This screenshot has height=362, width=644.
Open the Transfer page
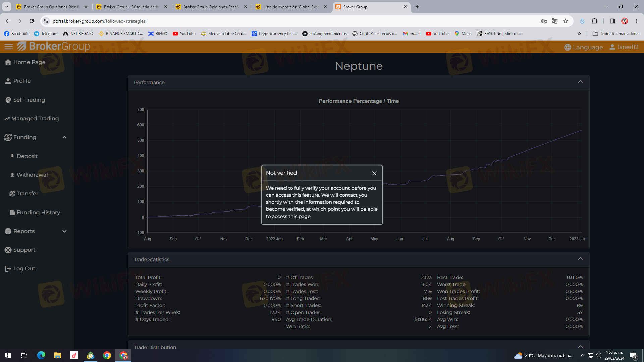[27, 193]
